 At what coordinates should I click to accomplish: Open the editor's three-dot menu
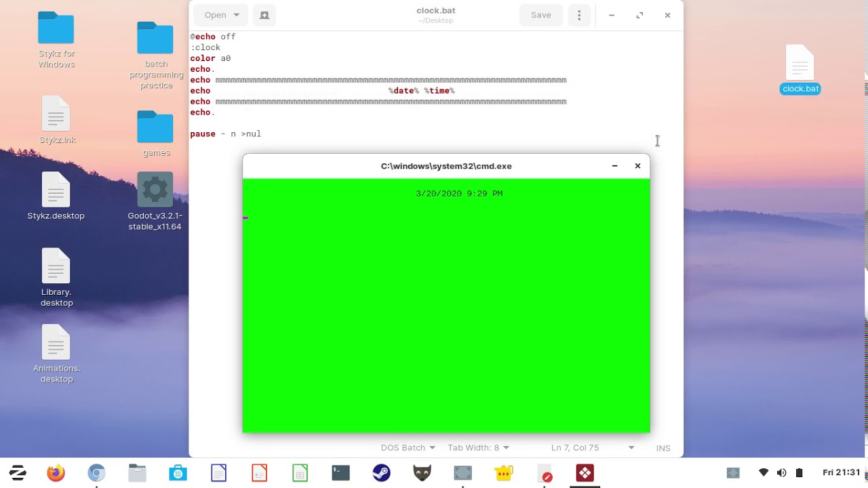[x=579, y=15]
